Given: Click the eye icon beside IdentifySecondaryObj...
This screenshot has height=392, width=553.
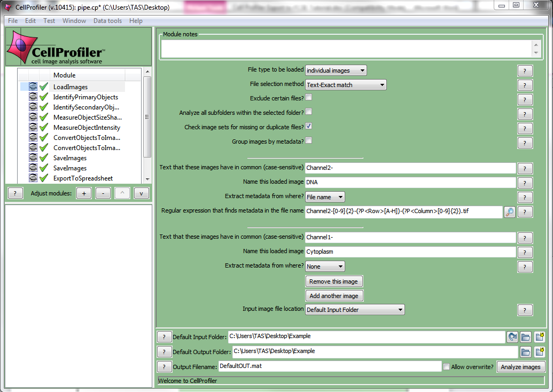Looking at the screenshot, I should click(33, 107).
